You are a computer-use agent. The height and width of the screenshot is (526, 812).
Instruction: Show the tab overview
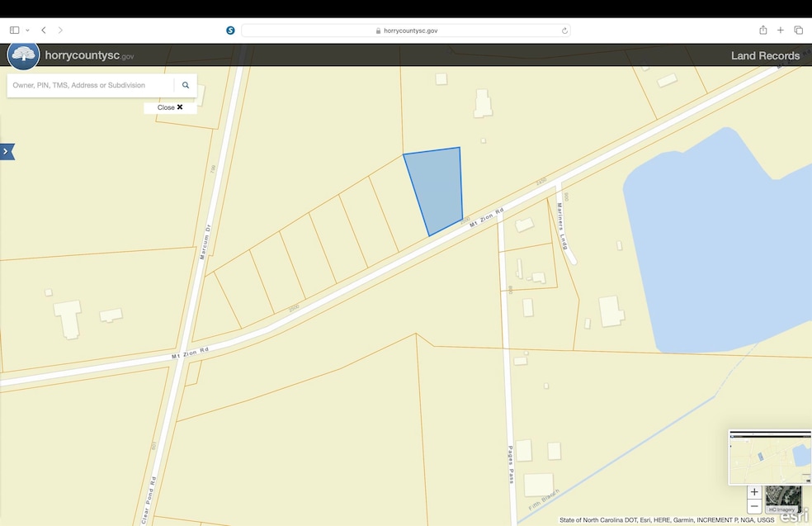coord(798,31)
